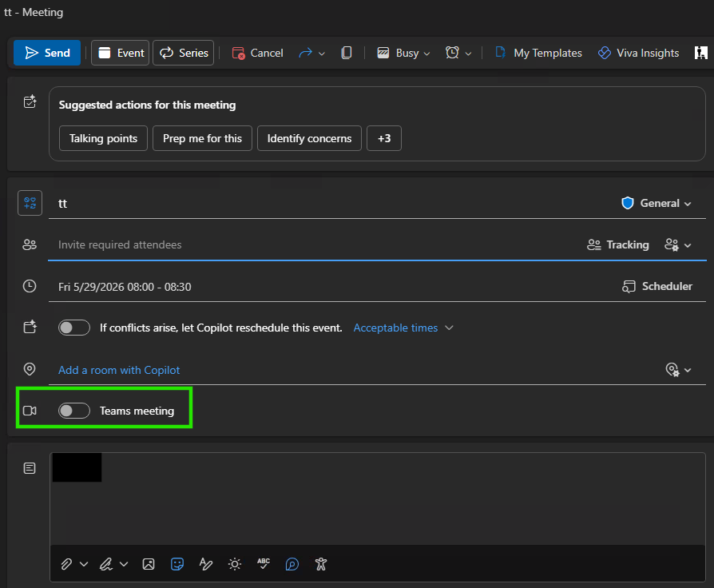Select the Event button
The width and height of the screenshot is (714, 588).
121,53
